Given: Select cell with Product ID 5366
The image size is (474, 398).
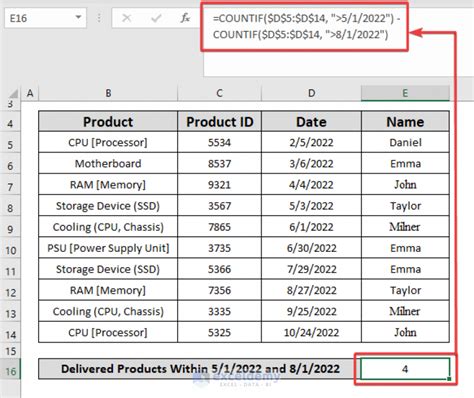Looking at the screenshot, I should tap(219, 269).
